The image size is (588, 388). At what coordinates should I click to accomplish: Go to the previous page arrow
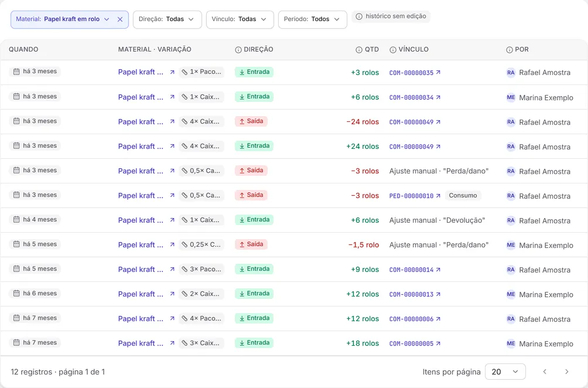click(x=545, y=372)
